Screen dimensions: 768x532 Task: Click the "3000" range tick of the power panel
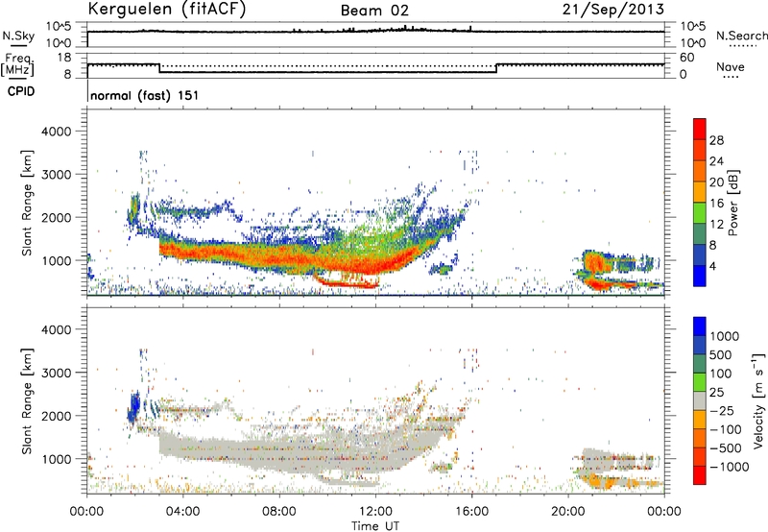pyautogui.click(x=57, y=175)
